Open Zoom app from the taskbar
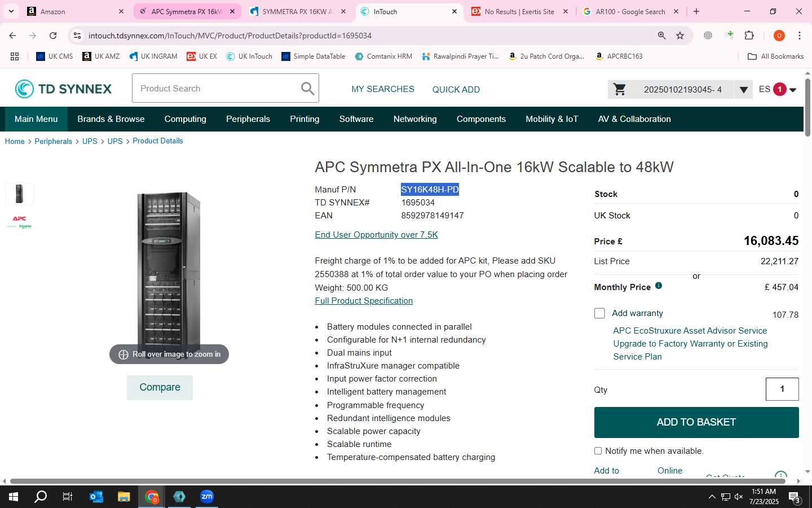The height and width of the screenshot is (508, 812). tap(207, 497)
